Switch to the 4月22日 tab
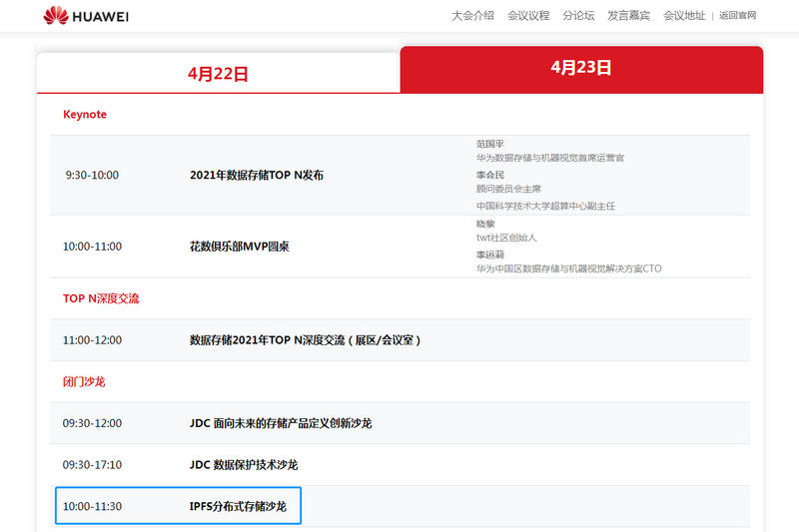This screenshot has width=799, height=532. pyautogui.click(x=218, y=73)
